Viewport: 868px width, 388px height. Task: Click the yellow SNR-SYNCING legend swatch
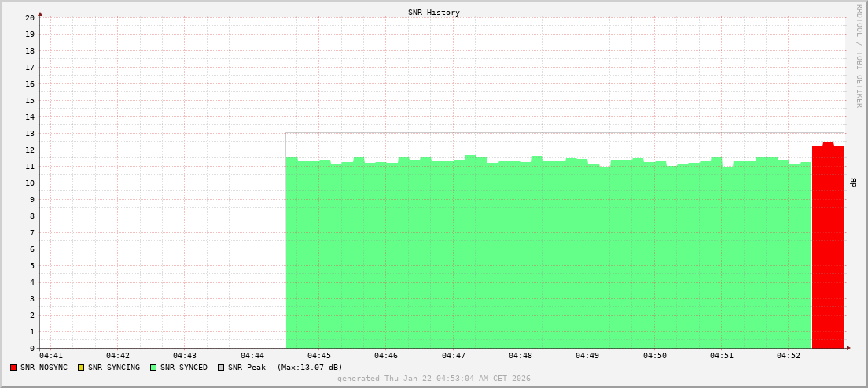[x=81, y=368]
